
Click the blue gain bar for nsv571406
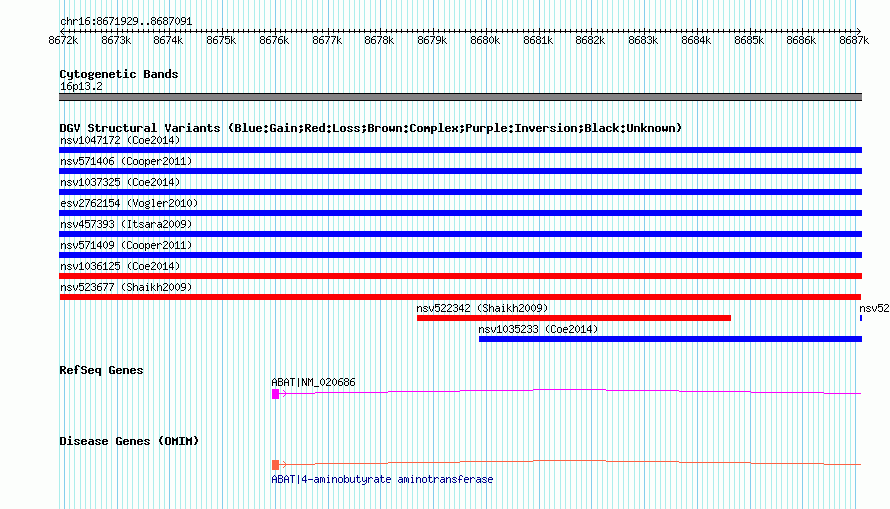460,171
